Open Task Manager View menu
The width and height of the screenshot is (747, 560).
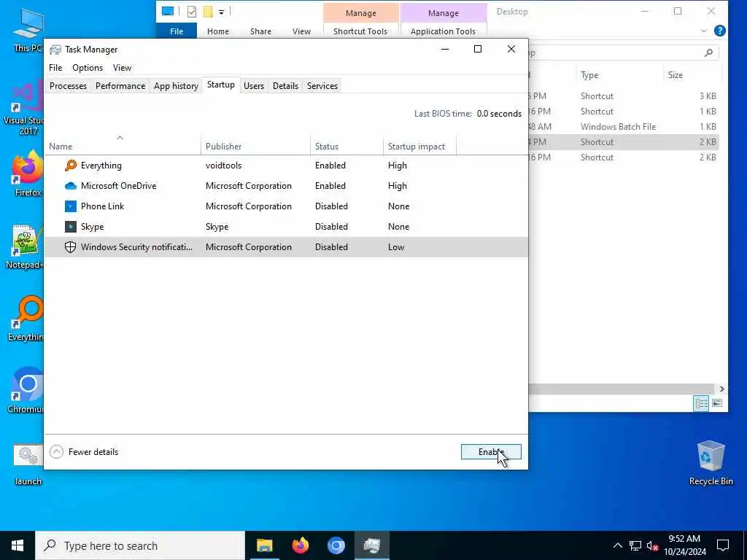(x=122, y=68)
